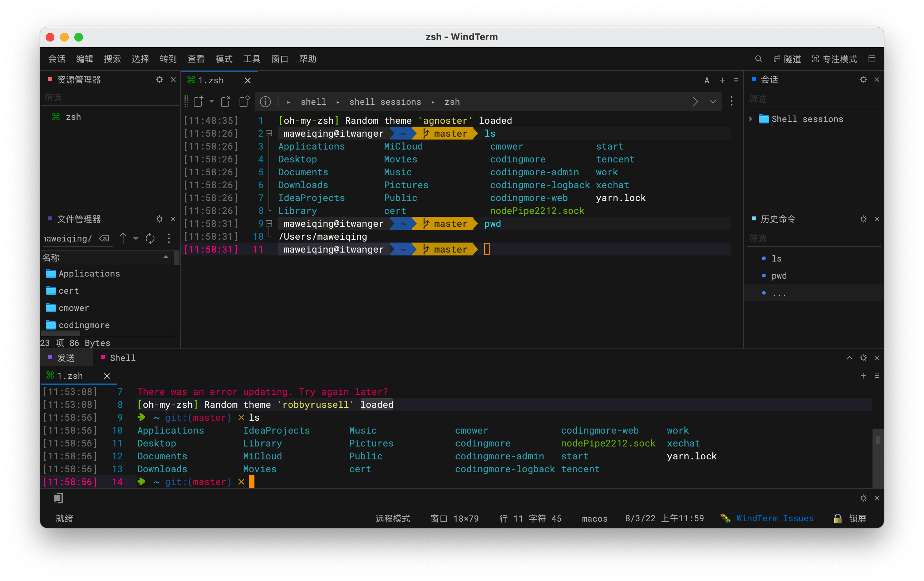Collapse the fold marker at line 2
This screenshot has height=581, width=924.
269,133
